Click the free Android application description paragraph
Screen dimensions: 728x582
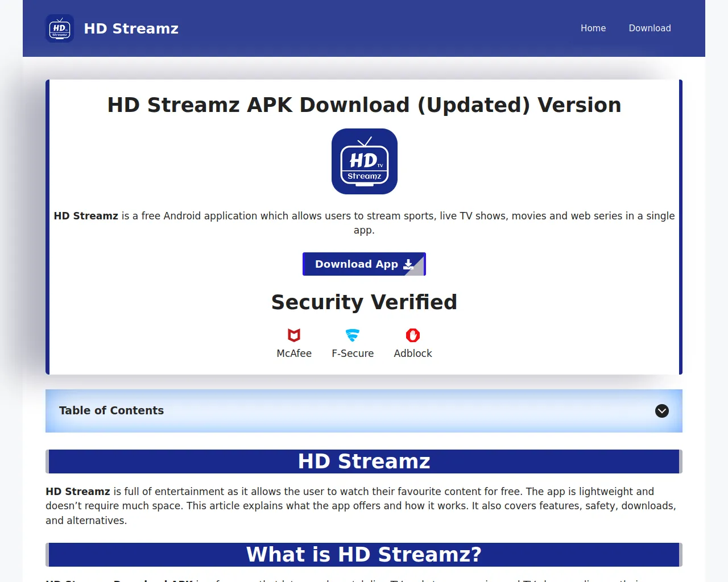tap(364, 223)
